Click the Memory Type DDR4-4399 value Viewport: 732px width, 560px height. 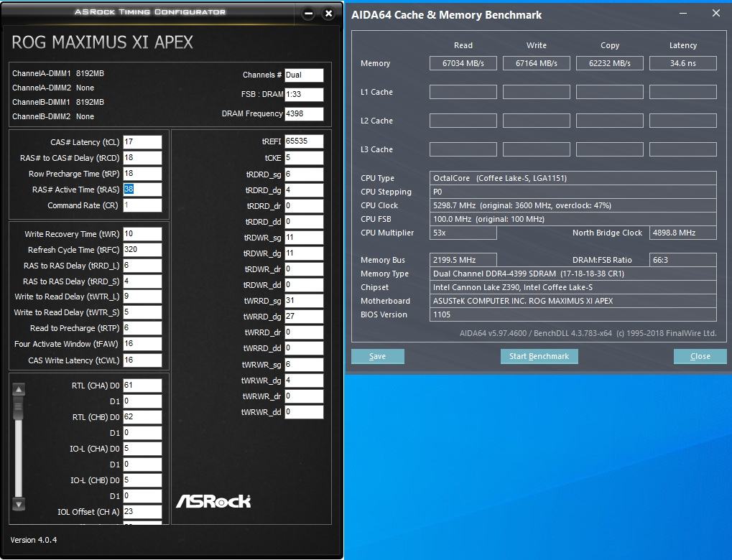click(x=573, y=274)
